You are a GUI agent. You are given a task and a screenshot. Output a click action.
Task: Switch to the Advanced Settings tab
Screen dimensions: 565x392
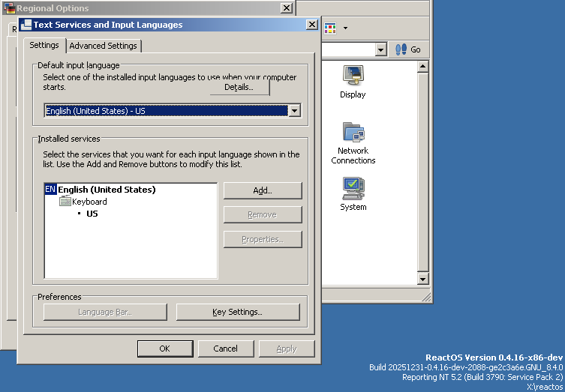[x=103, y=46]
